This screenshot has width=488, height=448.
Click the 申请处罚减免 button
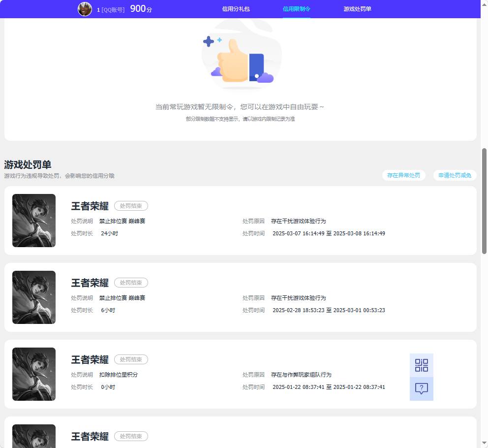coord(455,175)
